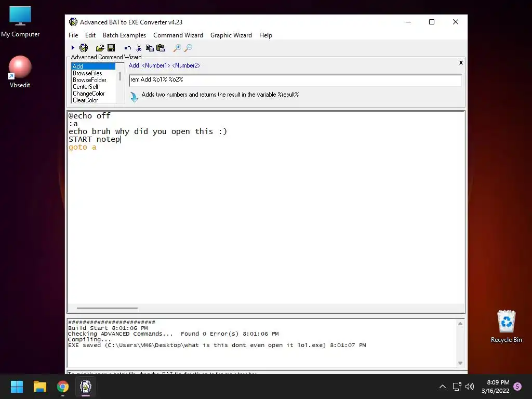Click the 'Compiling...' line in build log

(x=89, y=340)
